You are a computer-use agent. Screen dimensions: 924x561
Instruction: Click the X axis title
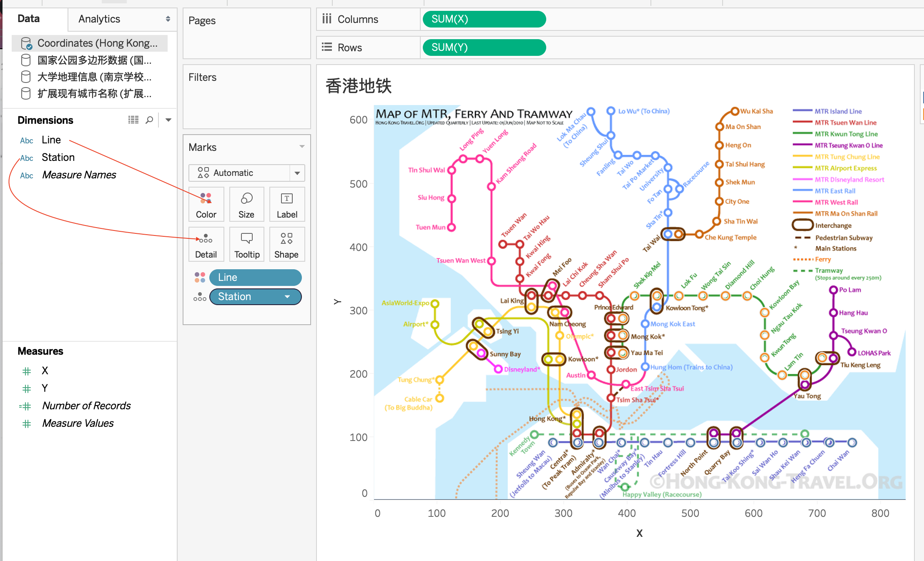pos(639,533)
